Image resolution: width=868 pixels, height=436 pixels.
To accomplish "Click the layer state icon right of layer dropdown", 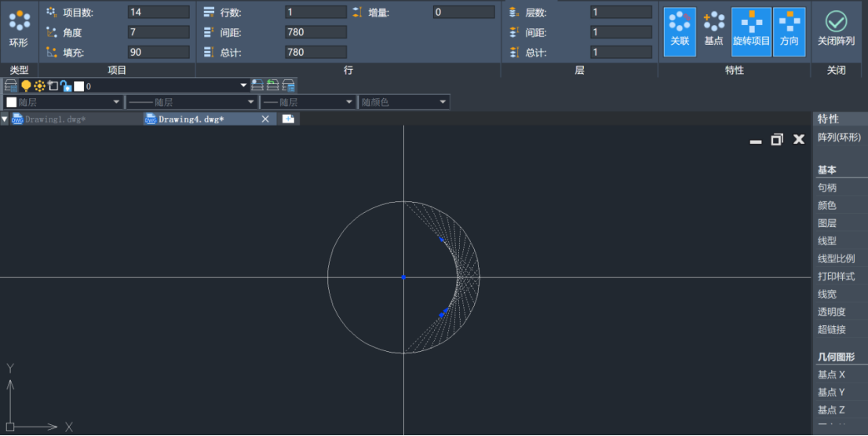I will [x=257, y=86].
